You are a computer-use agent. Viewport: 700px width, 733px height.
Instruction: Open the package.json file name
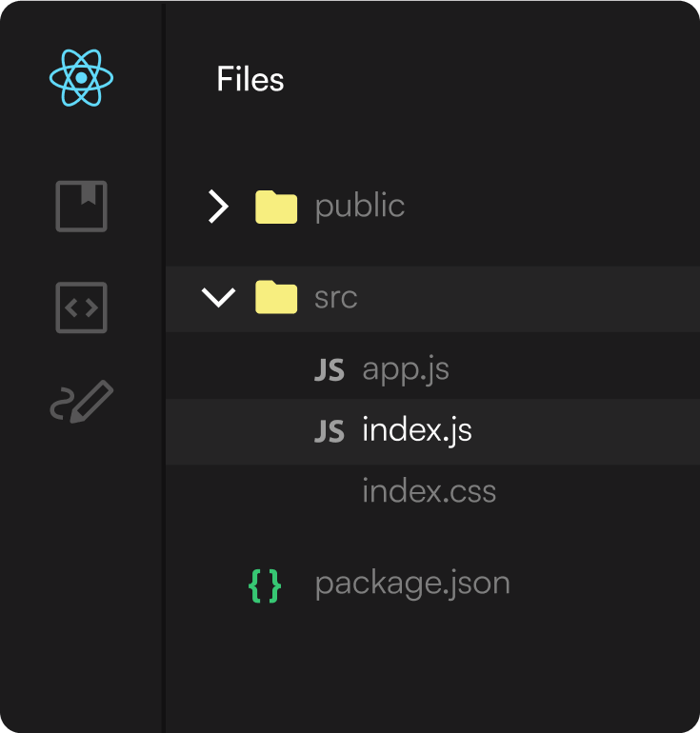[x=412, y=584]
